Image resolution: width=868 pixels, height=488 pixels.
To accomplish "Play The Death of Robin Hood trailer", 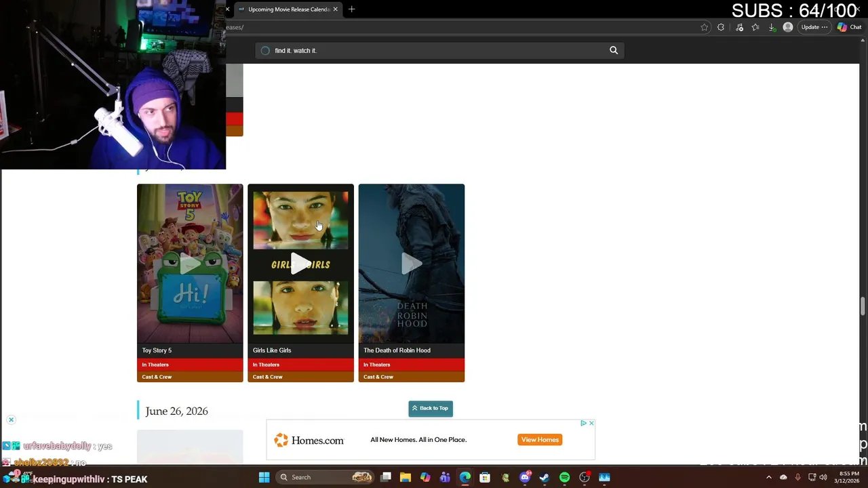I will pyautogui.click(x=412, y=264).
